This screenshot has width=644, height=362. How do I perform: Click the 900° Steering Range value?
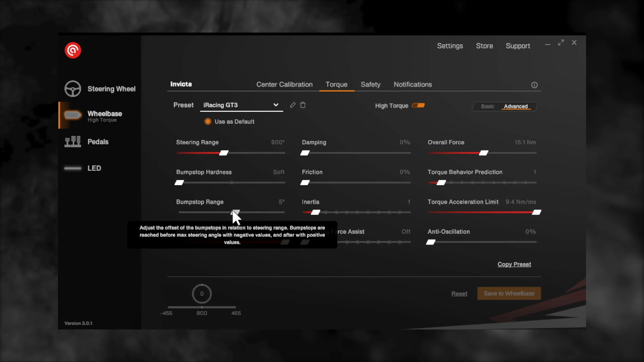tap(278, 142)
